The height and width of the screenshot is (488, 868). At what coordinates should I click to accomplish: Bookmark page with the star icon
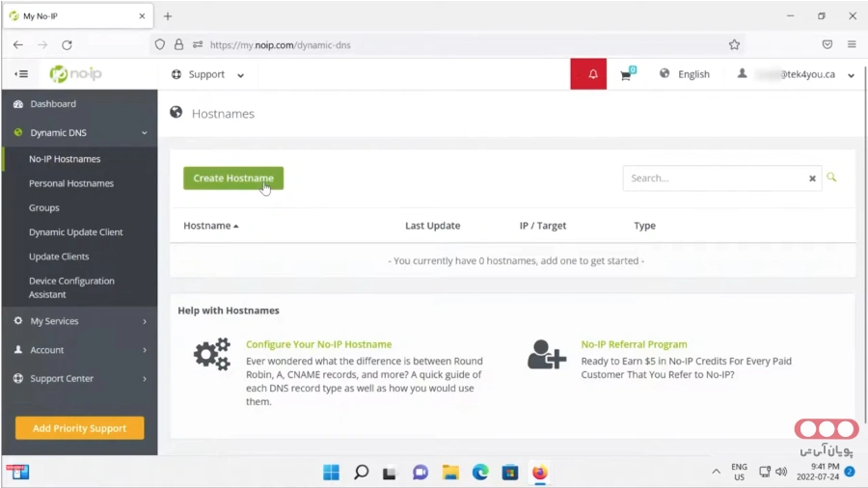(x=734, y=44)
